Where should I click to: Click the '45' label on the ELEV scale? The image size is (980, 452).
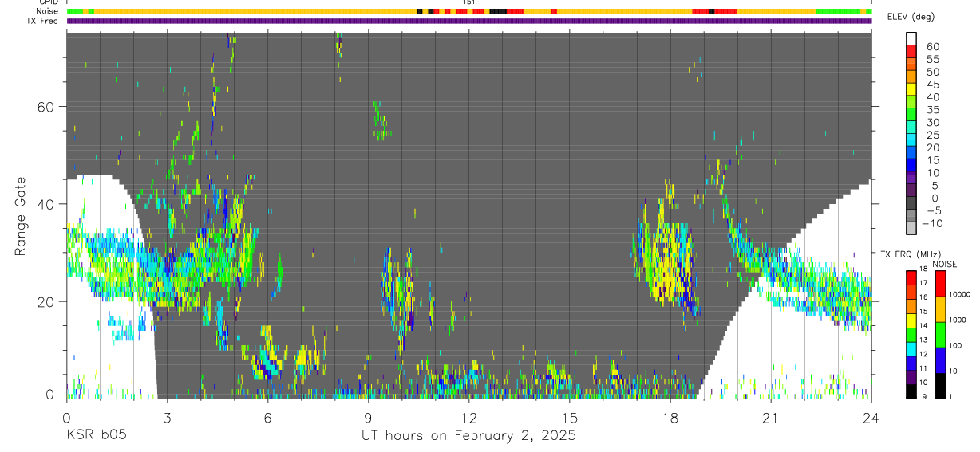(931, 85)
